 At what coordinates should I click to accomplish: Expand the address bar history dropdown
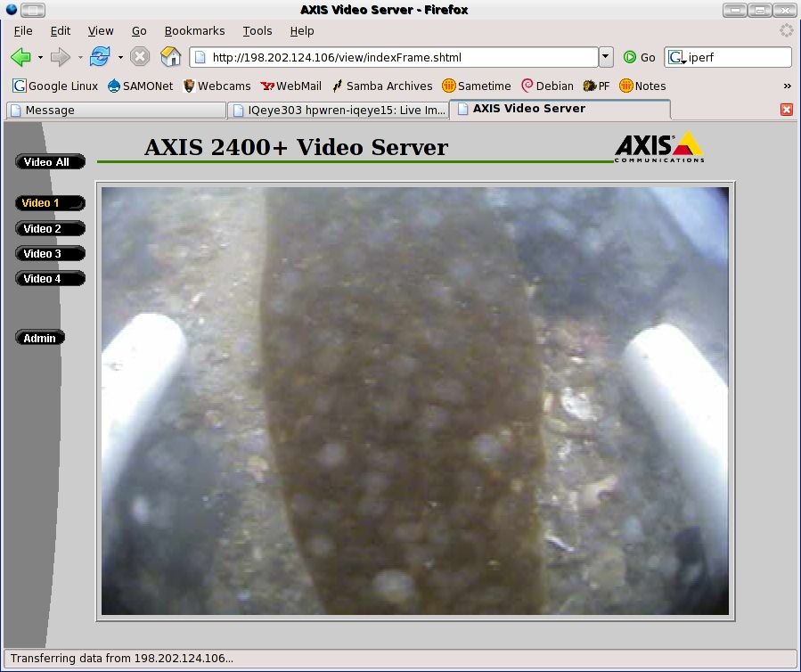pos(606,57)
